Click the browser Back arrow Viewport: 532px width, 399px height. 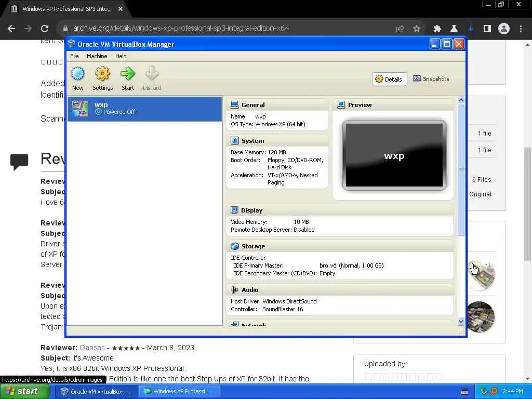(x=11, y=29)
